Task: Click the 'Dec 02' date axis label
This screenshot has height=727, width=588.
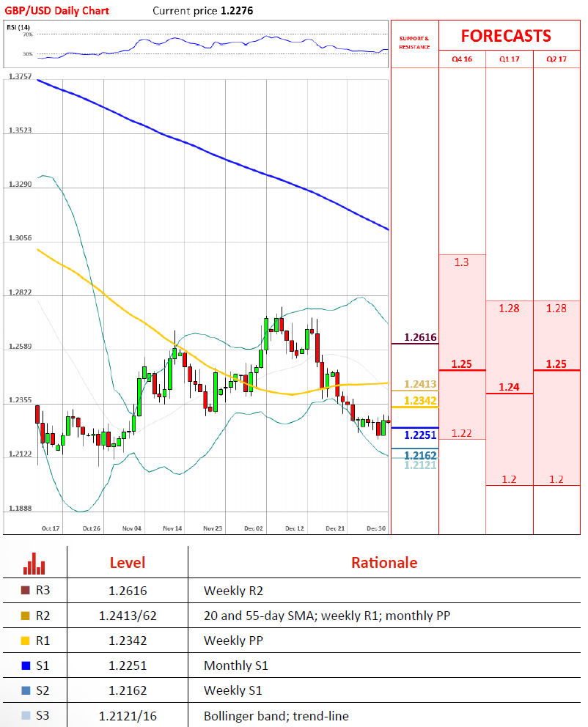Action: coord(253,528)
